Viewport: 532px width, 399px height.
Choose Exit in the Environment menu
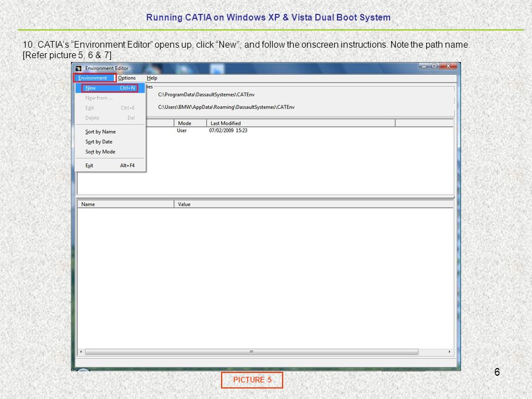(x=110, y=166)
